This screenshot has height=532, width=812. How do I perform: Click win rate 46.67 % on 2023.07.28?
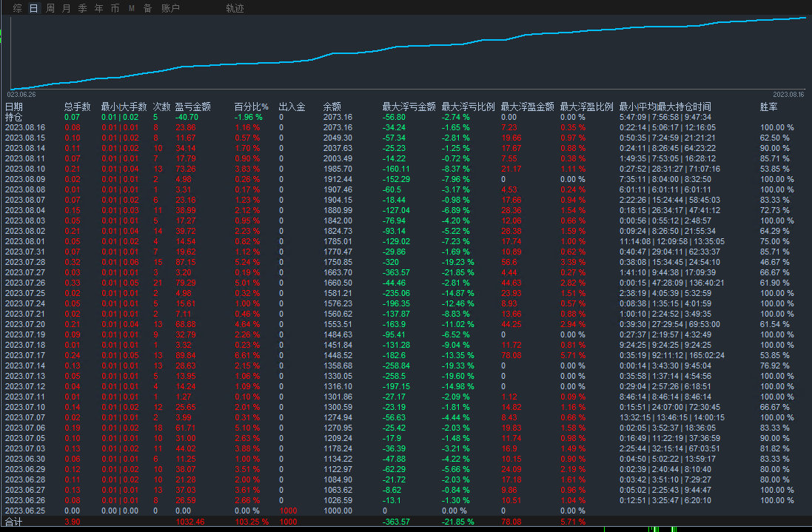[x=775, y=262]
